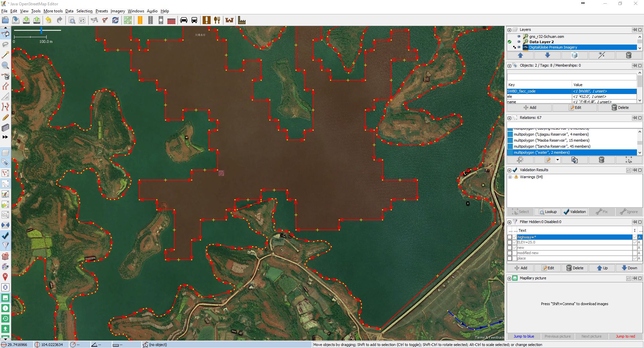Enable the ELEV=25.0 filter checkbox
644x348 pixels.
510,242
